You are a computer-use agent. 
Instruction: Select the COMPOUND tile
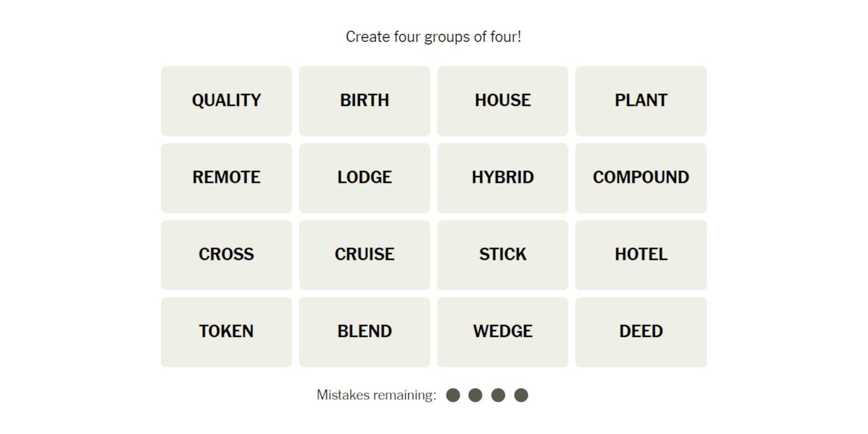pos(641,178)
